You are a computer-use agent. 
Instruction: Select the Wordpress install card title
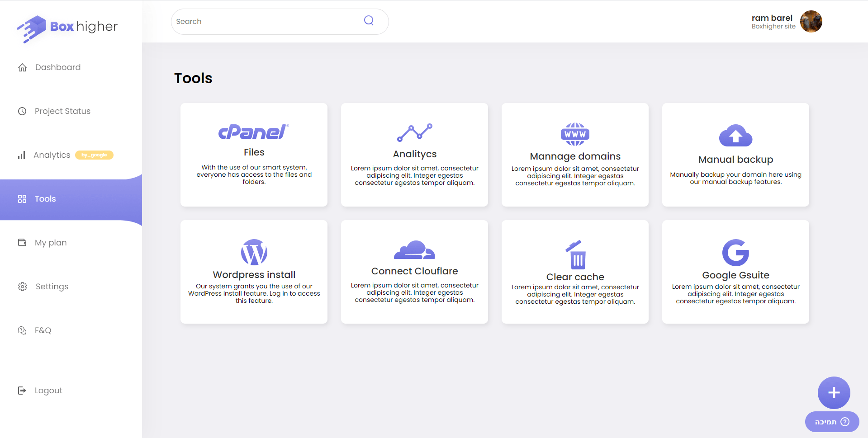254,275
